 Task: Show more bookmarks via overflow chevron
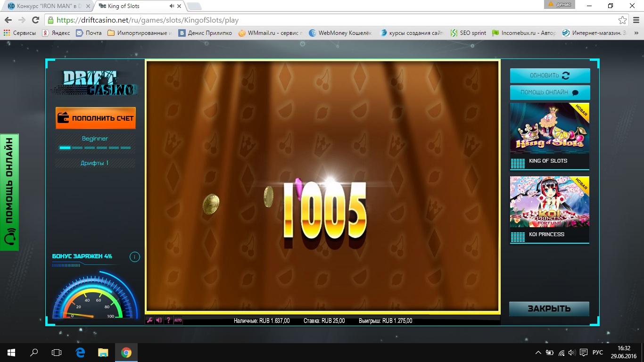point(636,33)
